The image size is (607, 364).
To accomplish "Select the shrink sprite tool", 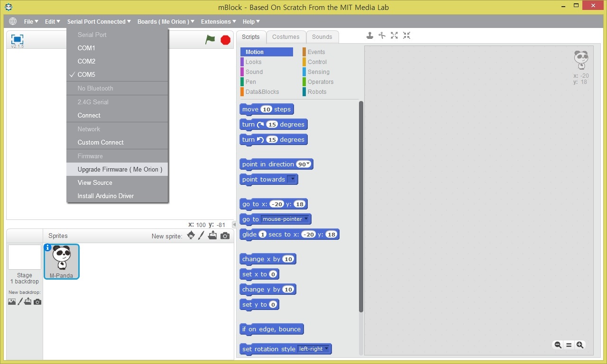I will [406, 36].
